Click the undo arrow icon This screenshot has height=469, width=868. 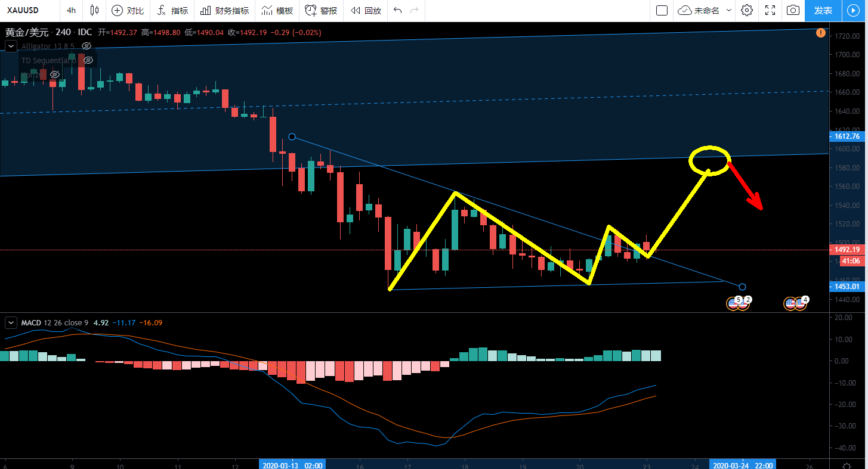(x=398, y=10)
